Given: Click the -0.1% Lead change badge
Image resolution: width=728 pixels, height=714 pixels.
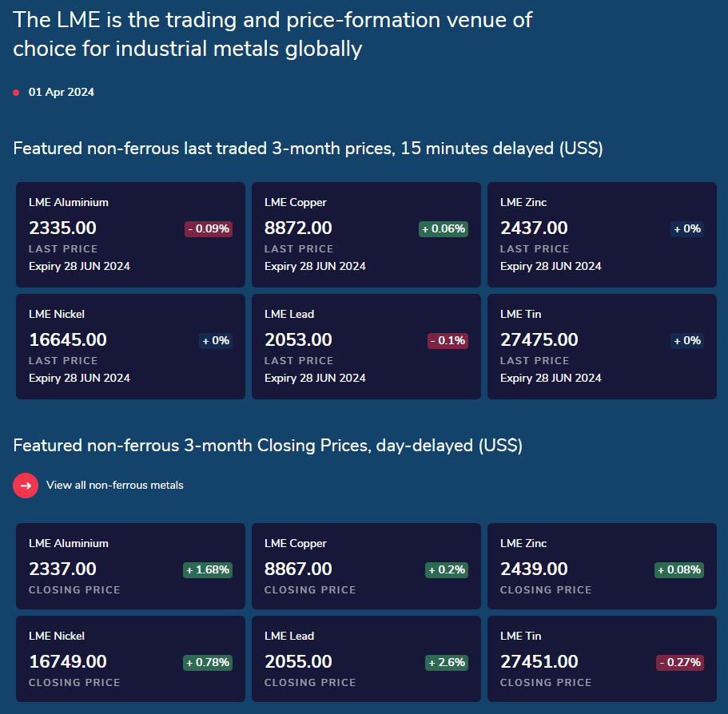Looking at the screenshot, I should 448,340.
